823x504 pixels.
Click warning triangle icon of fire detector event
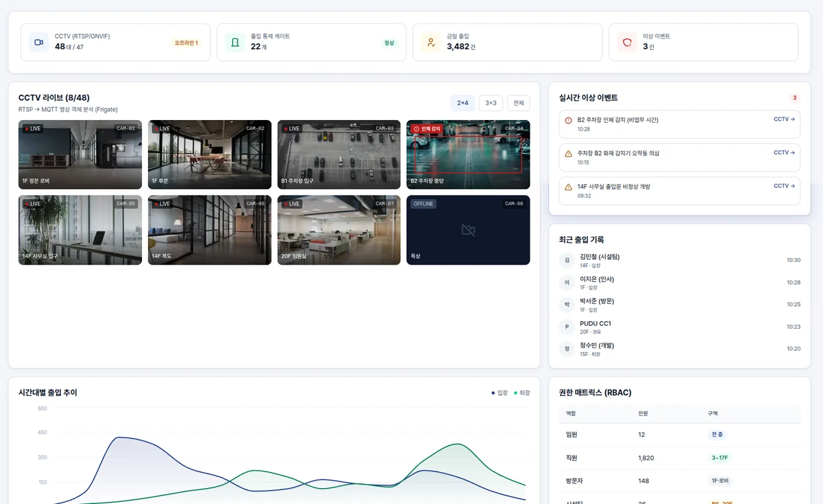point(568,153)
